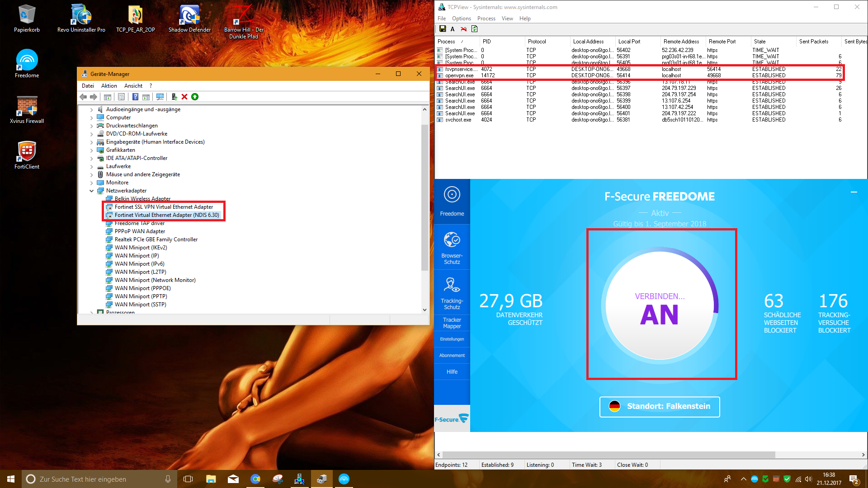Open Browser-Schutz in Freedome sidebar
Screen dimensions: 868x488
point(452,248)
